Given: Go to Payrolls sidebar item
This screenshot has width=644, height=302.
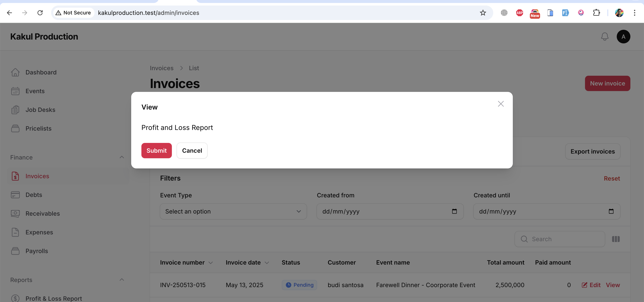Looking at the screenshot, I should 36,251.
